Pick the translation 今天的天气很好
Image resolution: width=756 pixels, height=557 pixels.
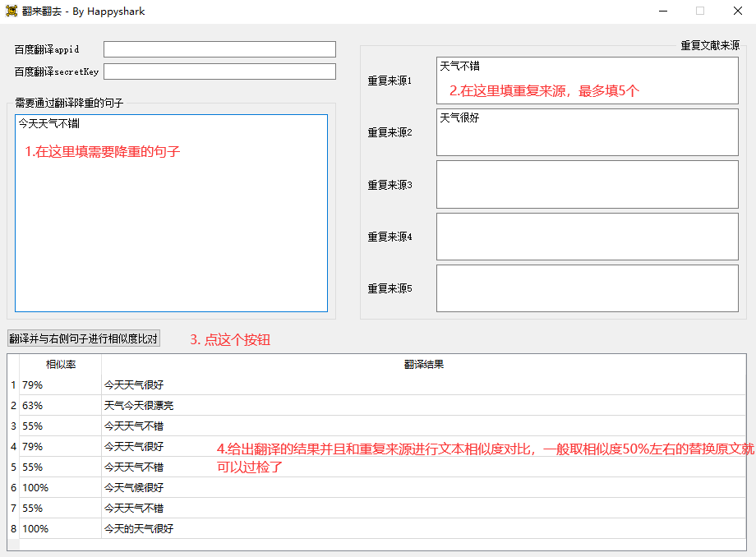point(139,529)
